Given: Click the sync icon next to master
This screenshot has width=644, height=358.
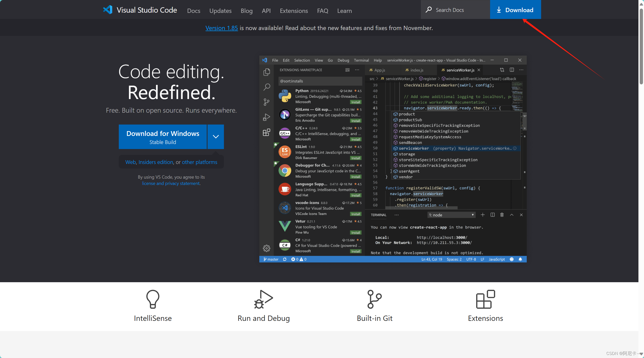Looking at the screenshot, I should (285, 259).
